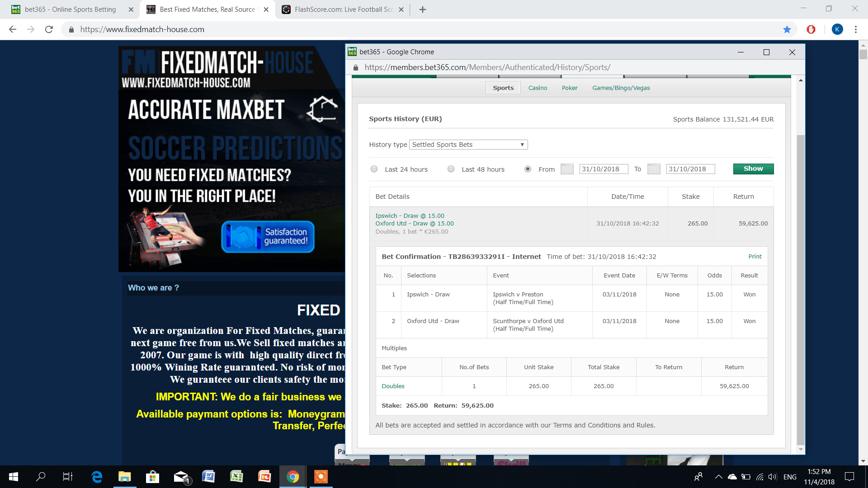The image size is (868, 488).
Task: Open Task View in taskbar
Action: (x=68, y=477)
